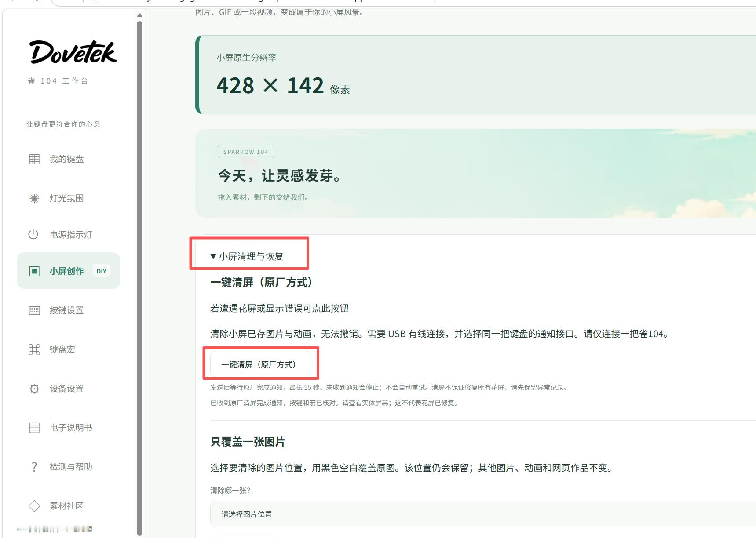Viewport: 756px width, 538px height.
Task: Click 电源指示灯 label in sidebar
Action: (71, 235)
